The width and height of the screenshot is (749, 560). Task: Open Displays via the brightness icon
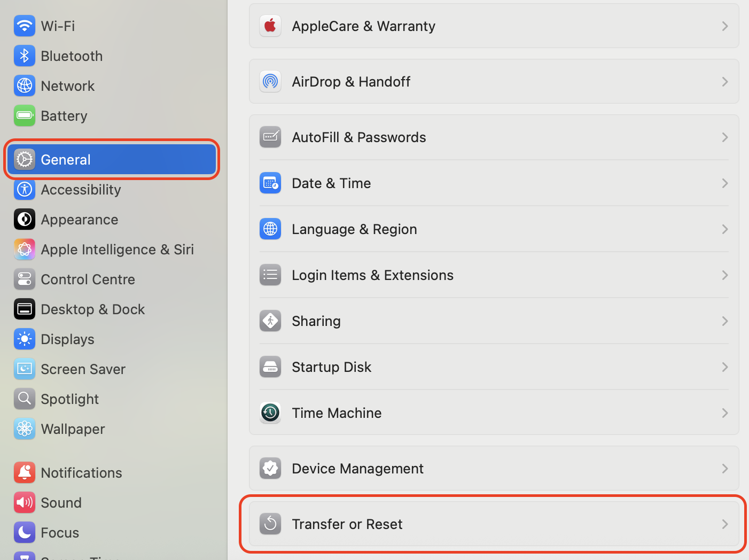(25, 339)
